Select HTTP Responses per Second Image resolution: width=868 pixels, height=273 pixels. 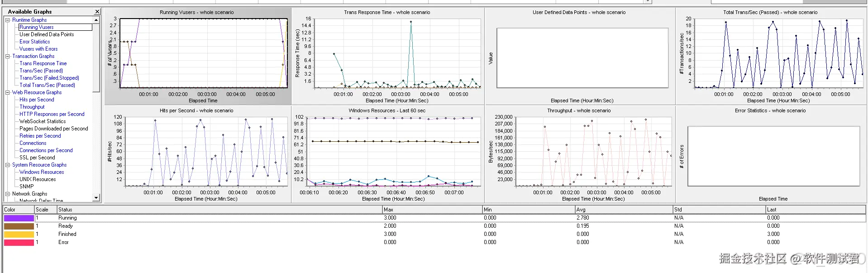tap(52, 114)
